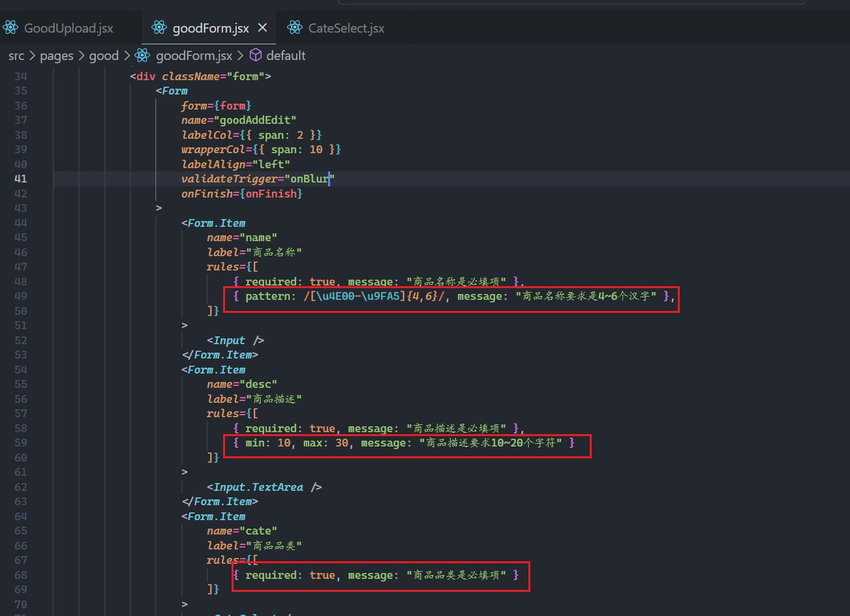
Task: Click the <Input /> tag
Action: 235,340
